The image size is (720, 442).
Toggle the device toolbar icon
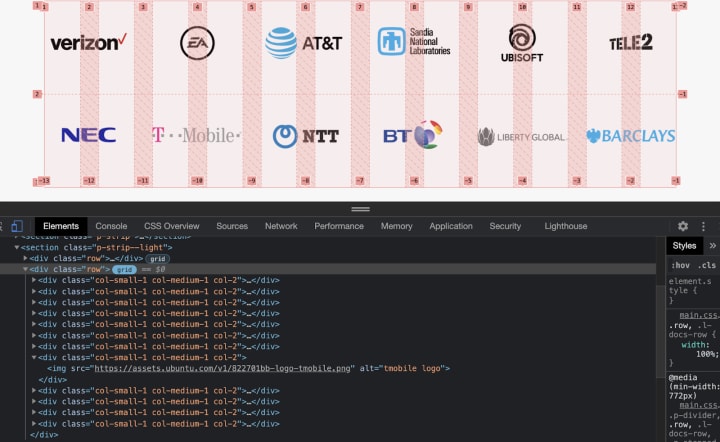(x=17, y=226)
